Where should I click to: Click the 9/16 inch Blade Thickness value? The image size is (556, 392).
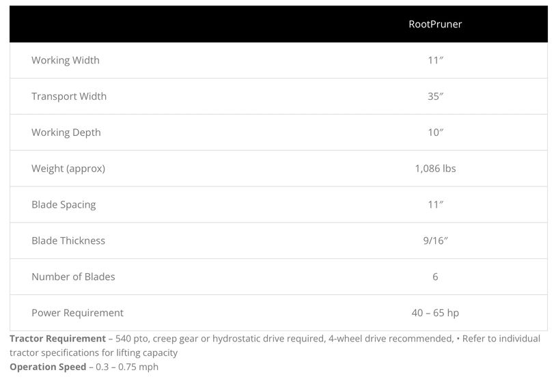(x=435, y=240)
